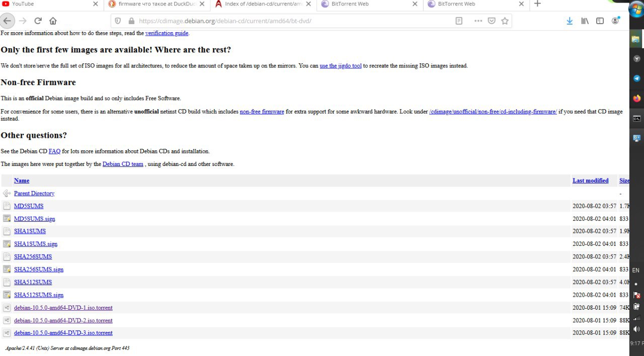Download debian-10.5.0-amd64-DVD-1.iso.torrent

63,308
